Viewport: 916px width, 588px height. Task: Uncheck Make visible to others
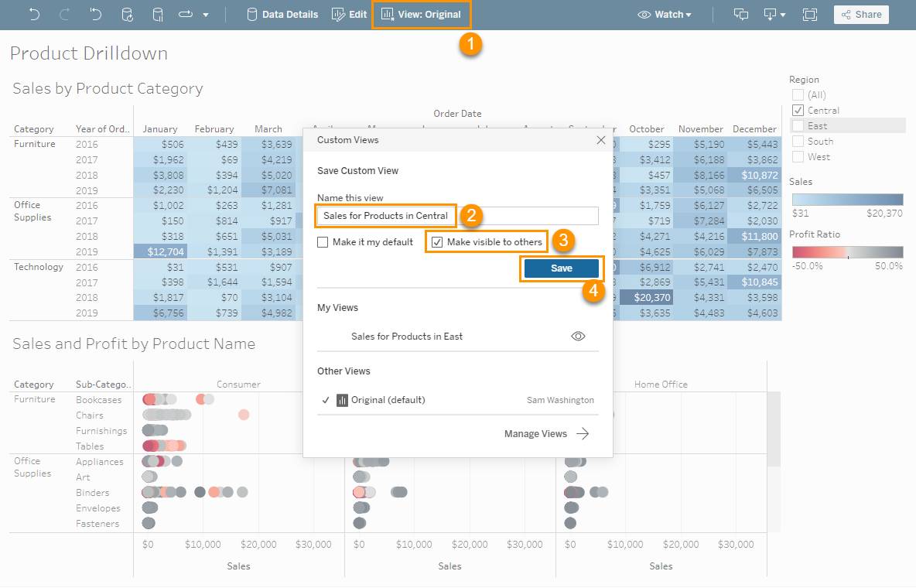pos(437,242)
